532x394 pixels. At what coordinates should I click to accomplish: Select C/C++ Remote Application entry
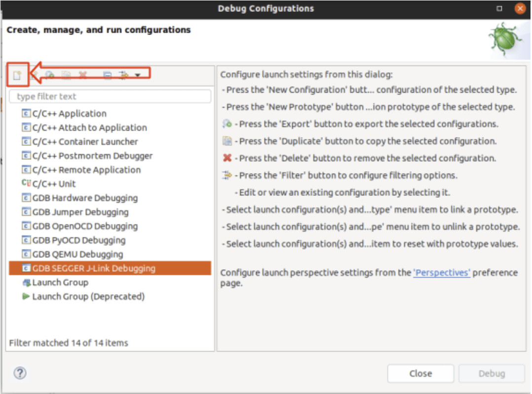pyautogui.click(x=75, y=170)
